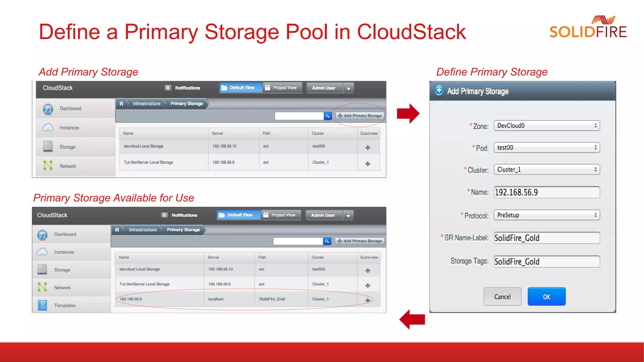Focus Name field containing 192.168.56.9

547,192
